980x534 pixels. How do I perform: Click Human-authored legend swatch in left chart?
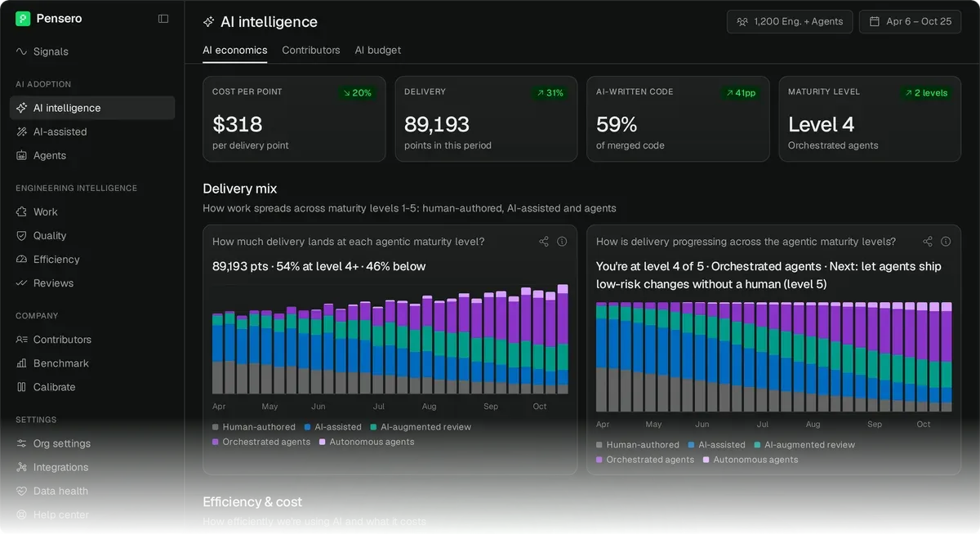(x=216, y=427)
